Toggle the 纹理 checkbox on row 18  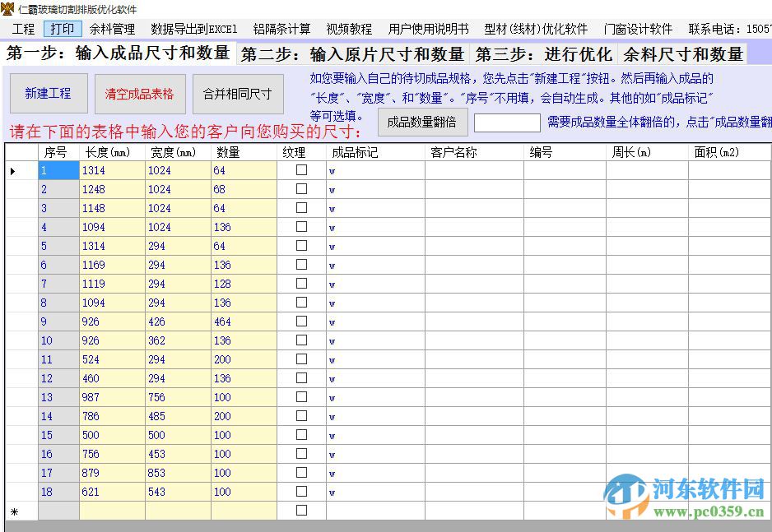(x=302, y=492)
